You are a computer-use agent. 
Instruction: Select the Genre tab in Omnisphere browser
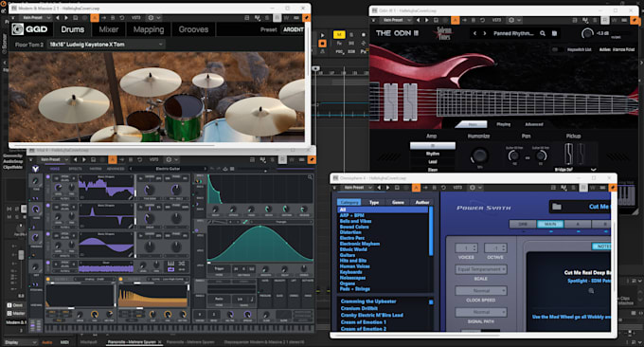(398, 202)
